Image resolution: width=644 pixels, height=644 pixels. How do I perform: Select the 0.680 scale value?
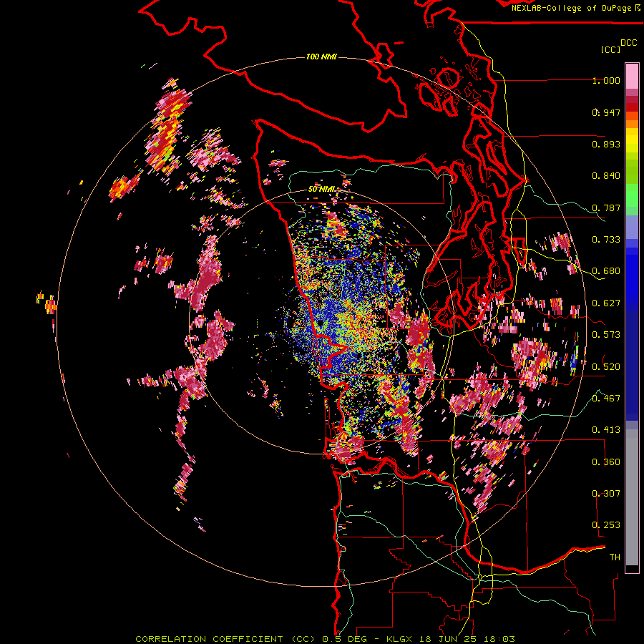pos(606,271)
